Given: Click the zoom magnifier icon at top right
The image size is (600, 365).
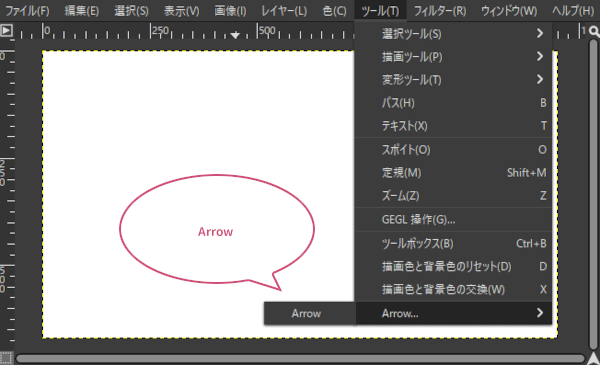Looking at the screenshot, I should (x=594, y=31).
